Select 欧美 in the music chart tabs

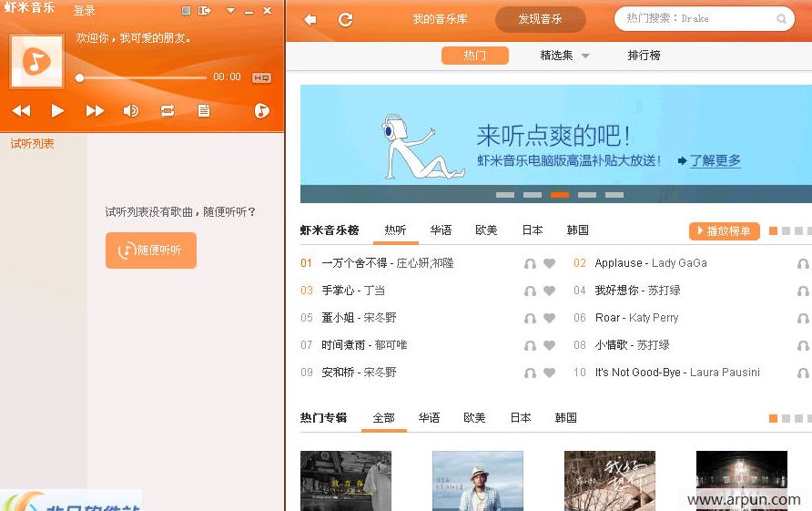point(486,230)
